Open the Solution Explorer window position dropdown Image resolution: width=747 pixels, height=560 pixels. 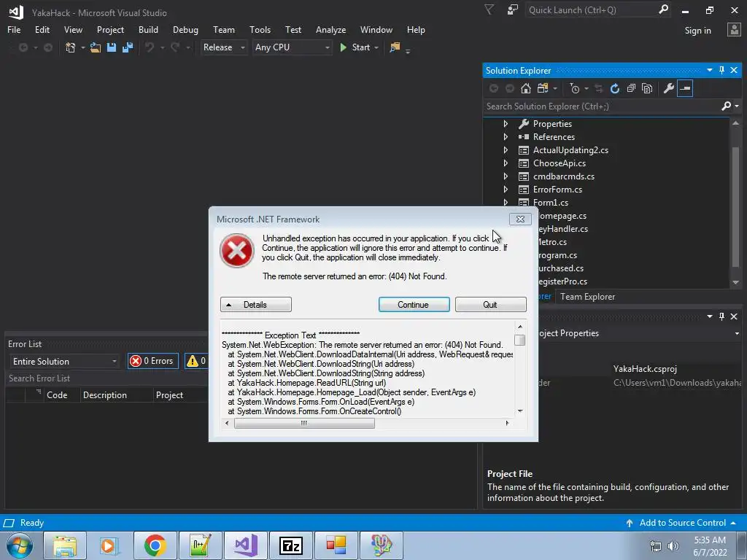pos(709,70)
